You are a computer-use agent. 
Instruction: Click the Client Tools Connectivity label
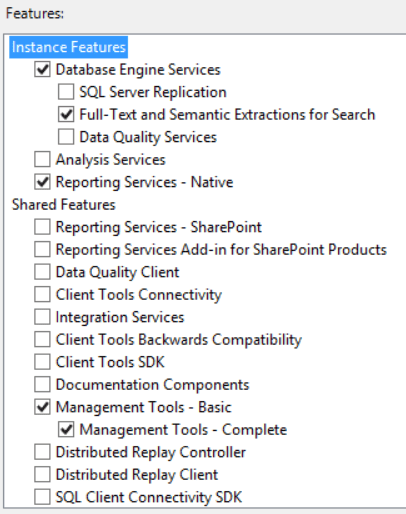click(139, 295)
